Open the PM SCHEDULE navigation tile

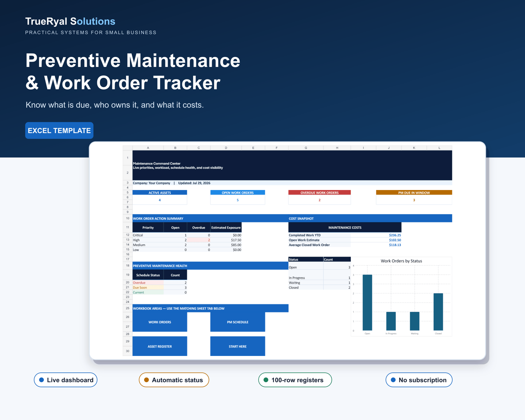[238, 322]
